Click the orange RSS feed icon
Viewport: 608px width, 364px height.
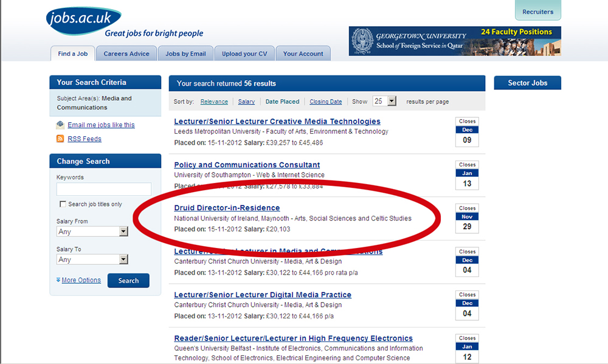[60, 139]
